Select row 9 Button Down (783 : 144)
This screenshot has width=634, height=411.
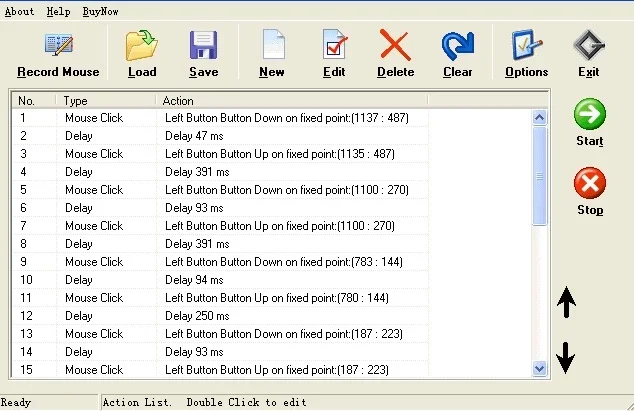pos(220,262)
